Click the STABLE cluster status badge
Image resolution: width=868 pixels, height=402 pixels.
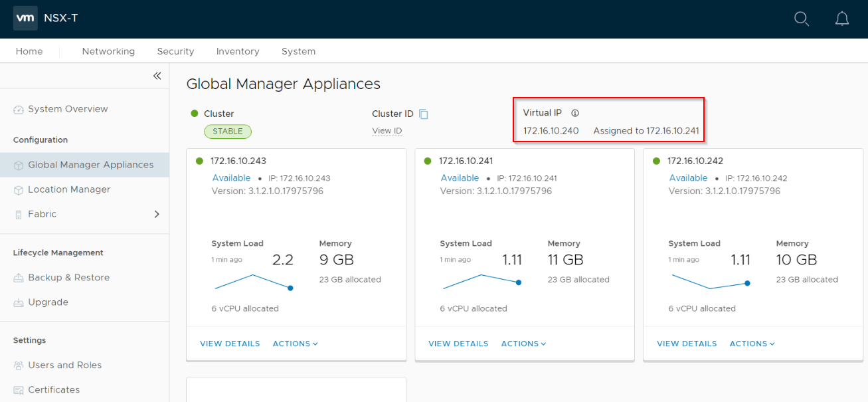click(228, 131)
